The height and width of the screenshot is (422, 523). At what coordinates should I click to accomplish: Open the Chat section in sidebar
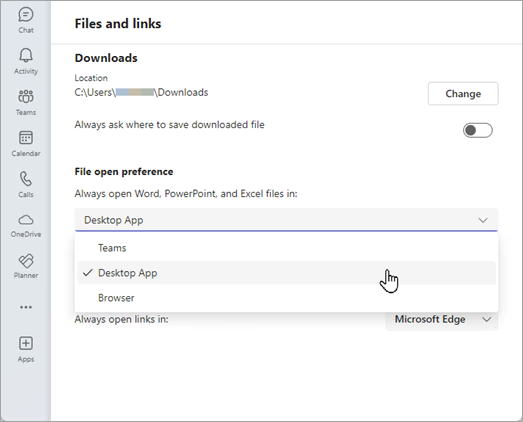point(26,20)
